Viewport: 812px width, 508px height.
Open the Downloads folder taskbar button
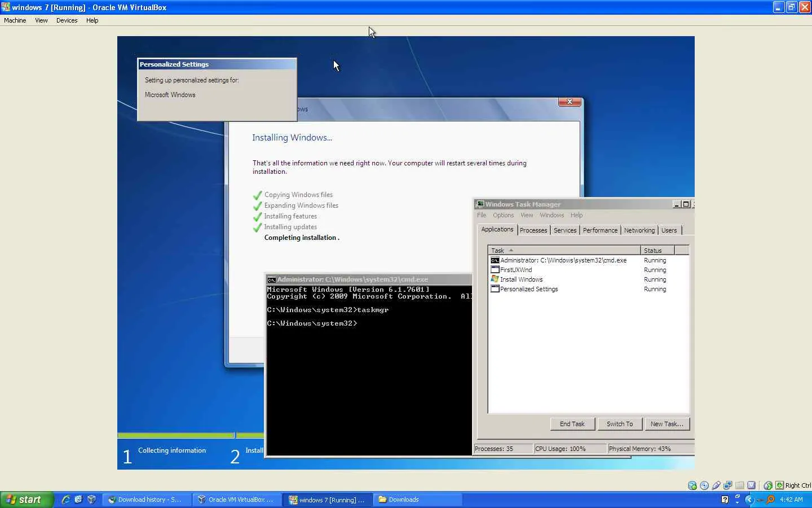(418, 500)
